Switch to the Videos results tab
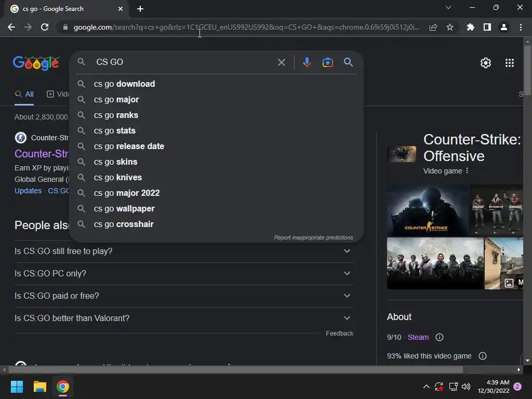 (58, 95)
